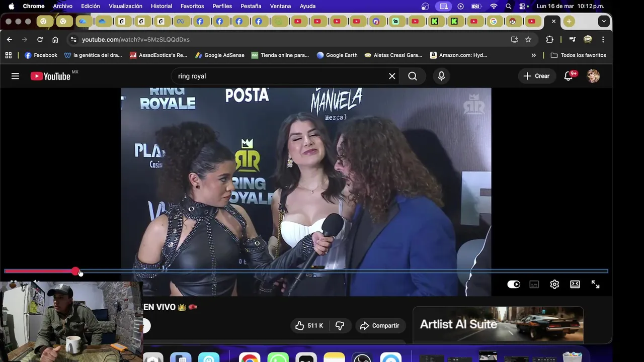The image size is (644, 362).
Task: Go forward to next page
Action: (24, 39)
